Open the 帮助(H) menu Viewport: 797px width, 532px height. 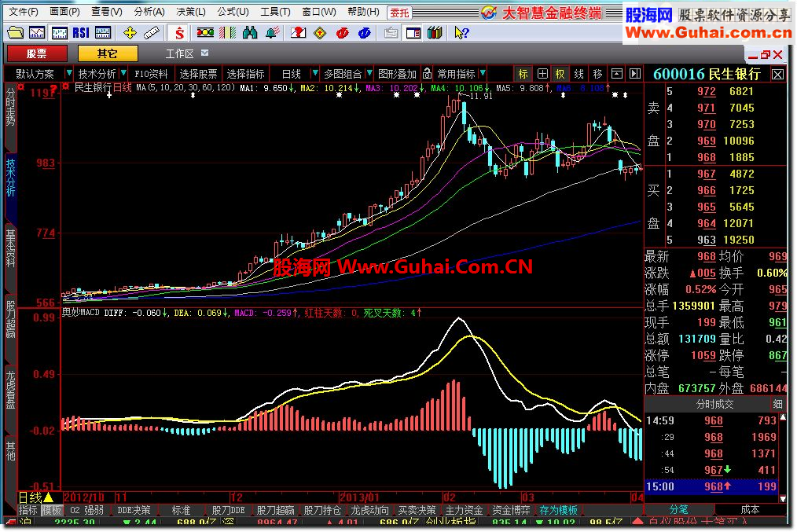click(363, 12)
